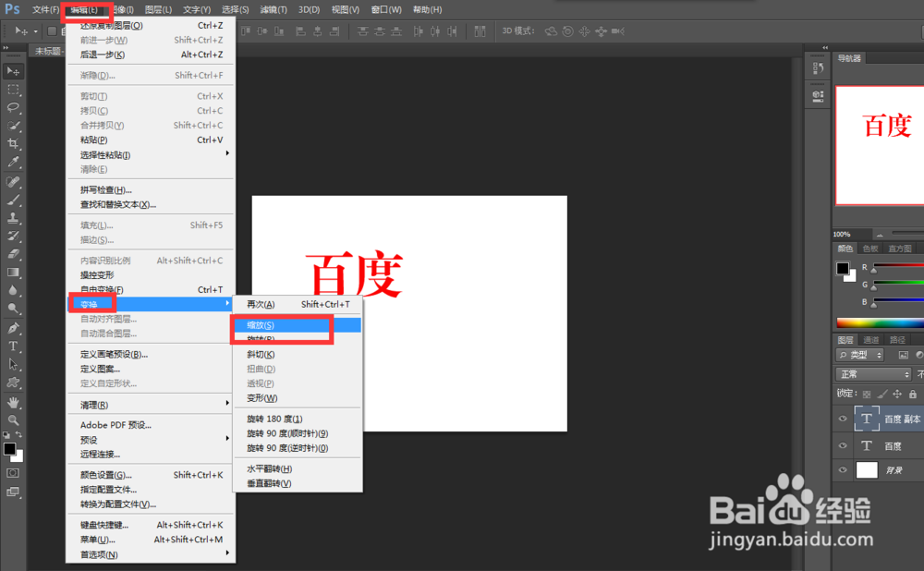924x571 pixels.
Task: Toggle pixel layer filter in Layers panel
Action: coord(903,355)
